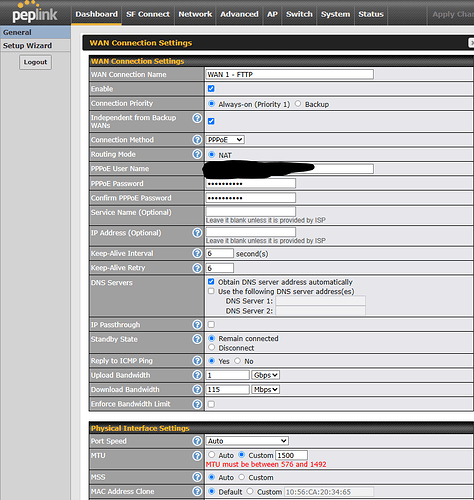Open the AP tab
The image size is (474, 500).
coord(272,14)
